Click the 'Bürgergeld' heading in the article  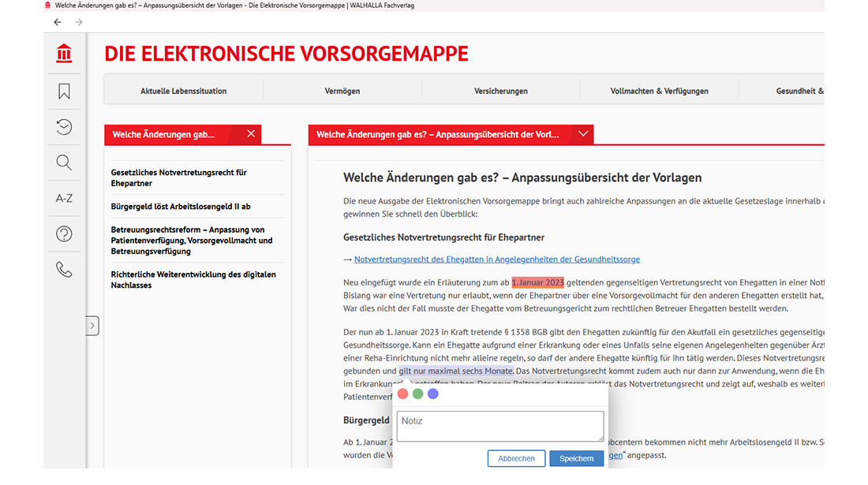(366, 420)
